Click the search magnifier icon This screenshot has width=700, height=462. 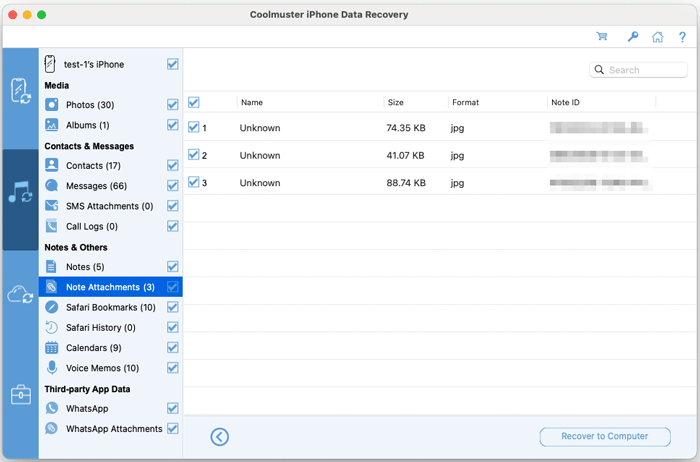[x=599, y=70]
